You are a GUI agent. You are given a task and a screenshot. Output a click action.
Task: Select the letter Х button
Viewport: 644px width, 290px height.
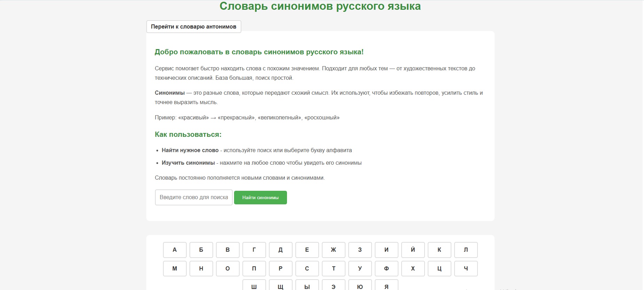(413, 269)
